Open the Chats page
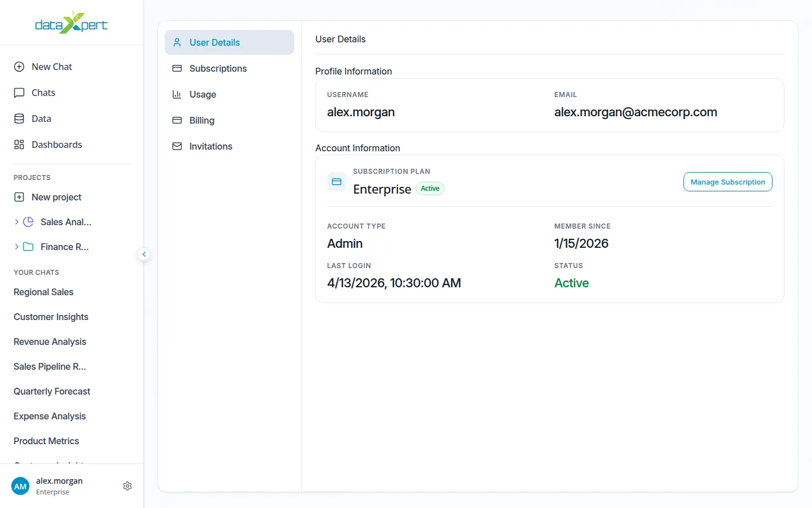 point(72,93)
